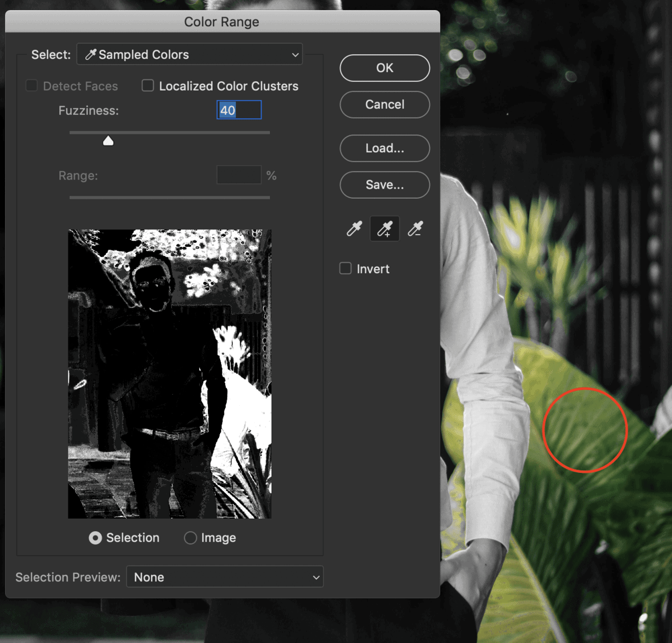Select the plain Eyedropper tool
The width and height of the screenshot is (672, 643).
pyautogui.click(x=354, y=228)
